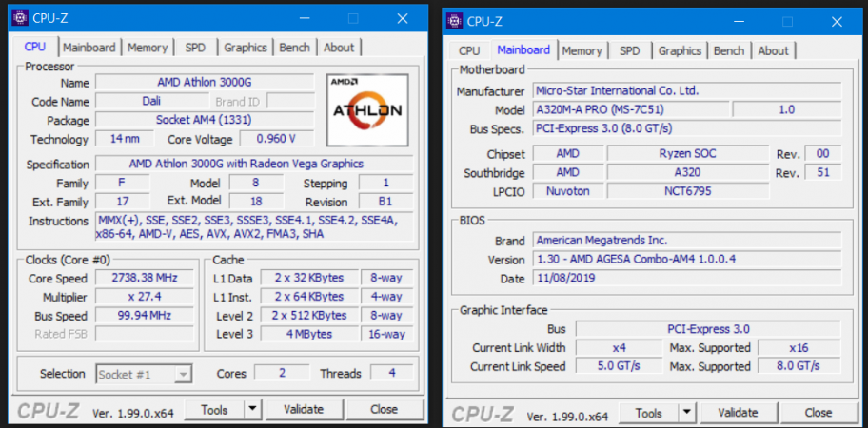The height and width of the screenshot is (428, 868).
Task: Click the AMD Athlon processor logo
Action: click(x=367, y=110)
